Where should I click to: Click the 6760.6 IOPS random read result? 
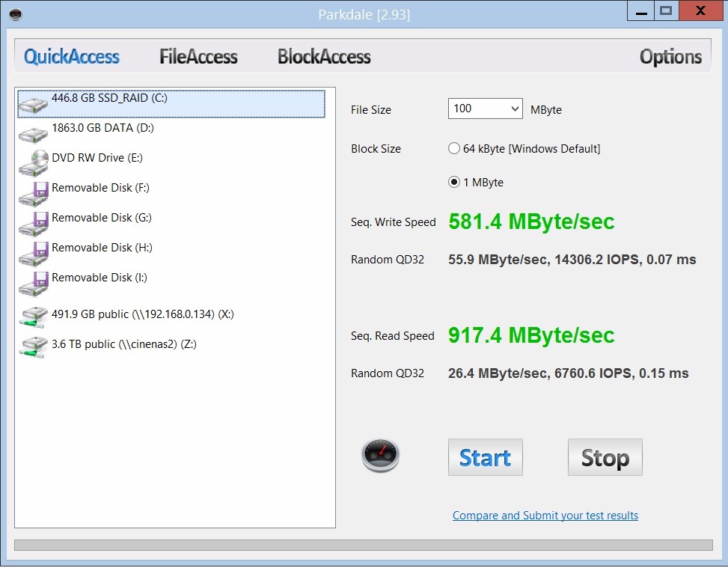pyautogui.click(x=569, y=373)
